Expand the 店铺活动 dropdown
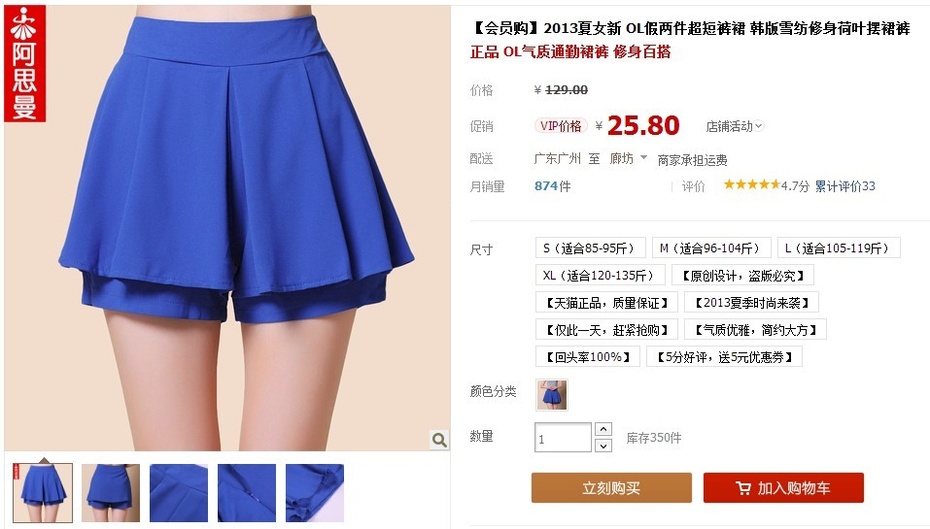930x529 pixels. pyautogui.click(x=734, y=126)
